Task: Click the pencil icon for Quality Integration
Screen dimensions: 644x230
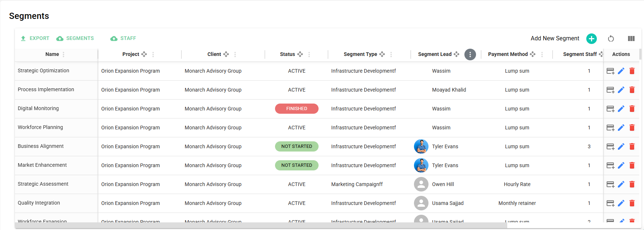Action: click(621, 203)
